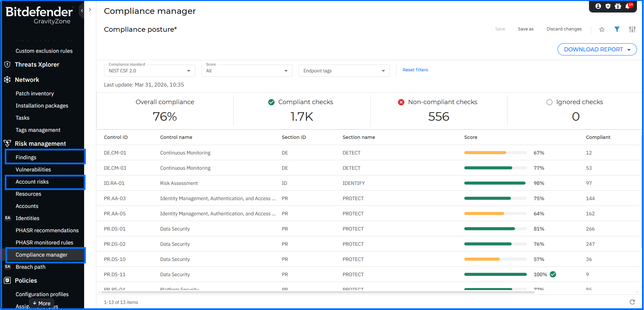Click Save as button
644x310 pixels.
(x=525, y=29)
